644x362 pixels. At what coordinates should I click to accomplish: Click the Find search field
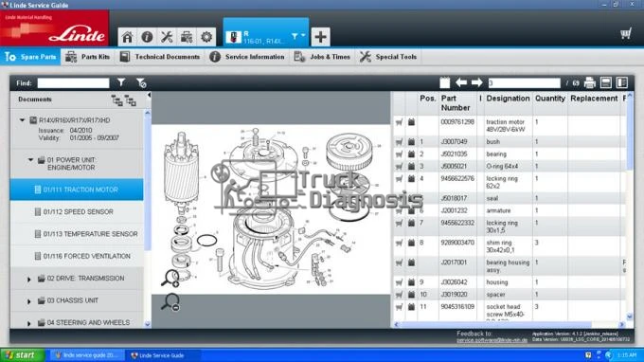click(x=73, y=83)
